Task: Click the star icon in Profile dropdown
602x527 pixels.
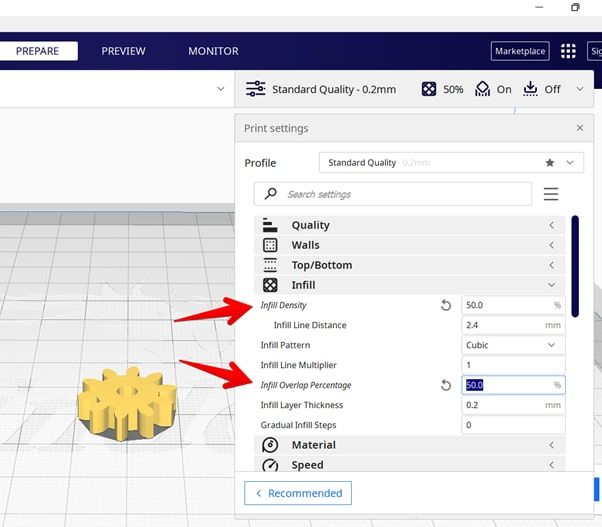Action: pyautogui.click(x=549, y=163)
